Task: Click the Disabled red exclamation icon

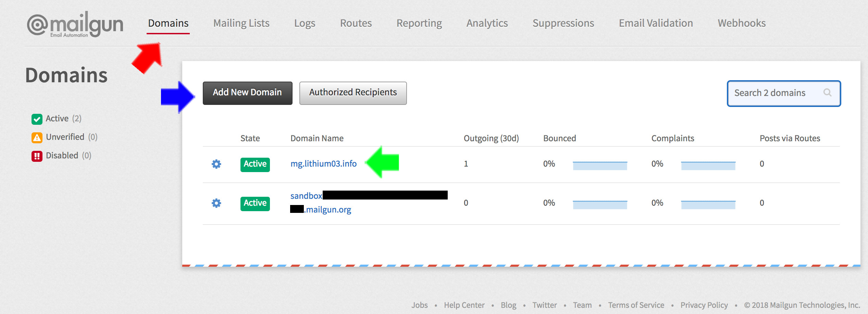Action: pos(37,156)
